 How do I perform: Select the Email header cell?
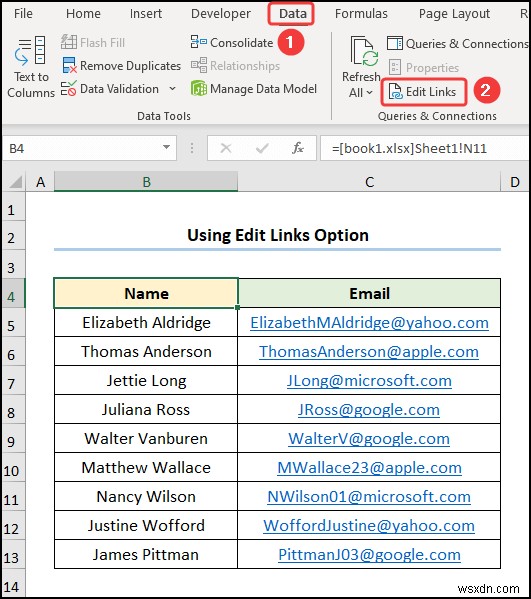click(369, 293)
